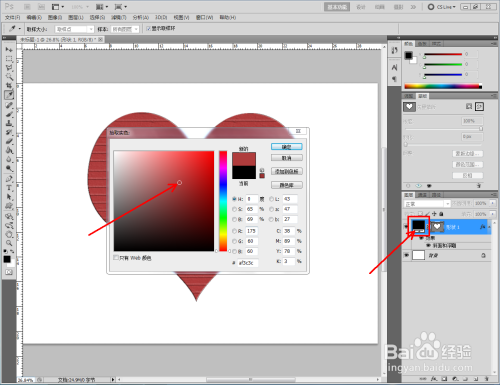
Task: Open the collapsed History panel icon
Action: 395,50
